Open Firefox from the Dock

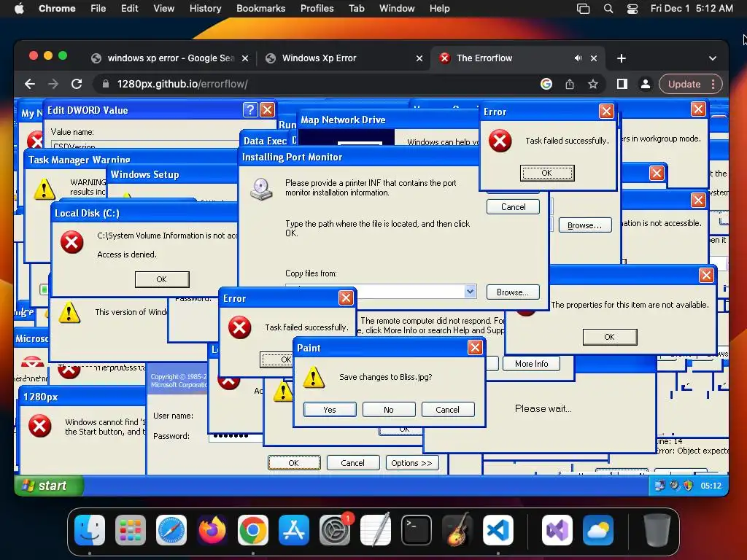(x=212, y=530)
